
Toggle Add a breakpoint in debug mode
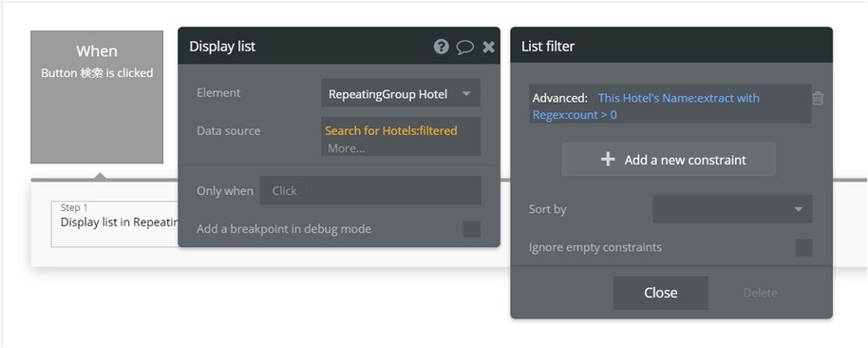point(472,229)
